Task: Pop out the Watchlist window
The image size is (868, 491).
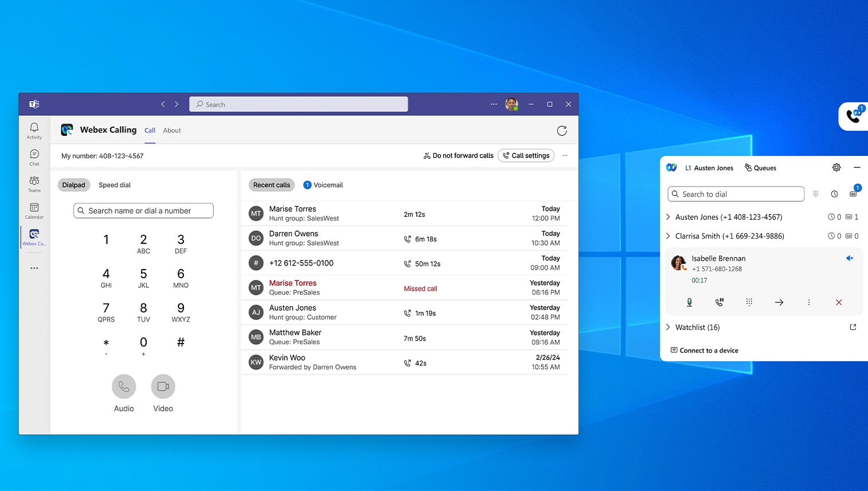Action: (853, 327)
